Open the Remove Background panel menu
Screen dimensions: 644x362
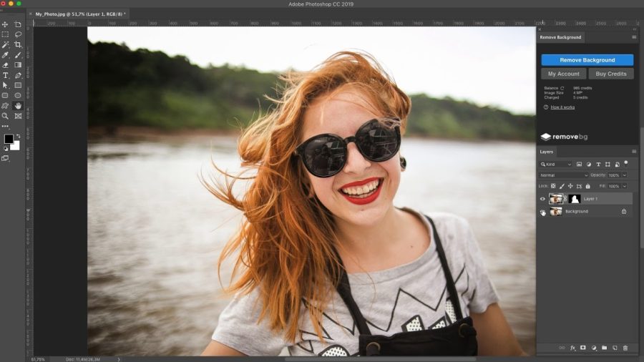[634, 37]
